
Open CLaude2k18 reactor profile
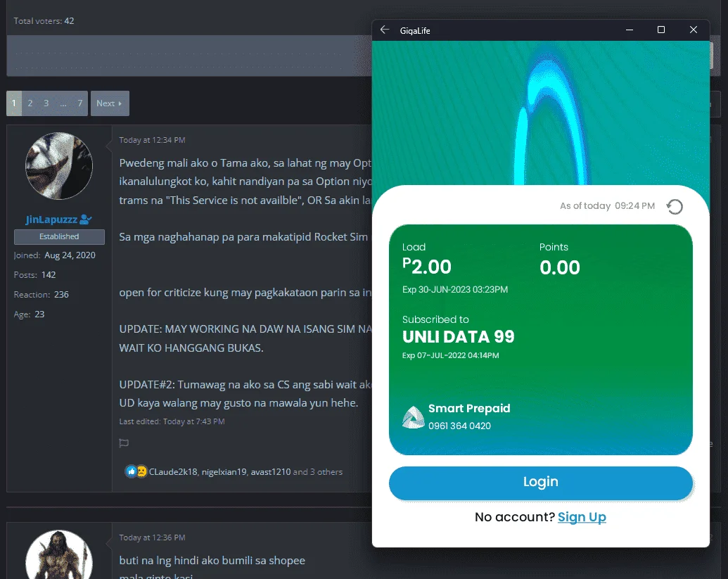point(173,472)
